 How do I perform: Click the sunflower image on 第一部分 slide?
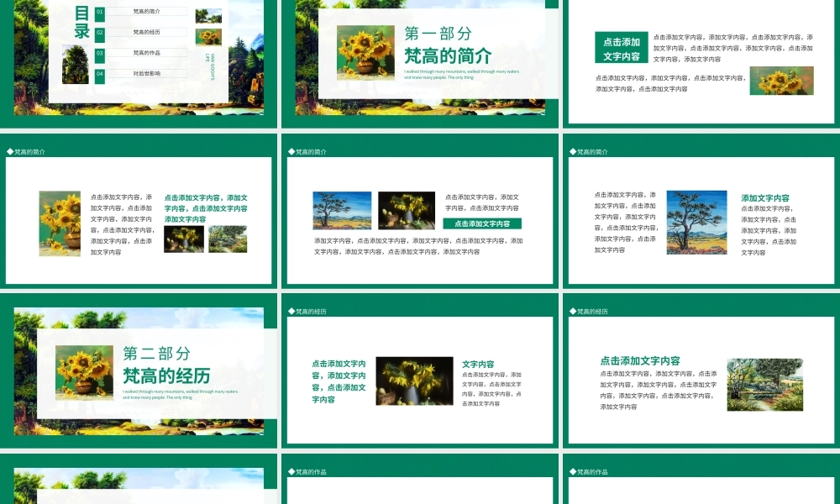pos(365,53)
